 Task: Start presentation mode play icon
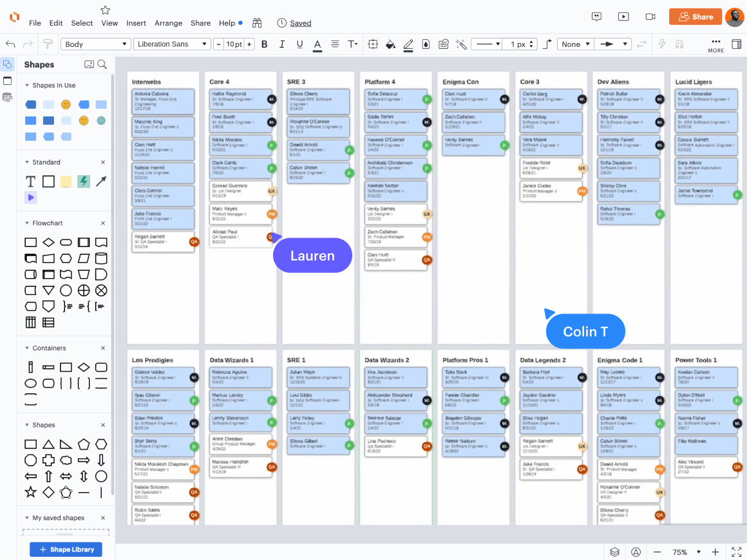coord(623,17)
